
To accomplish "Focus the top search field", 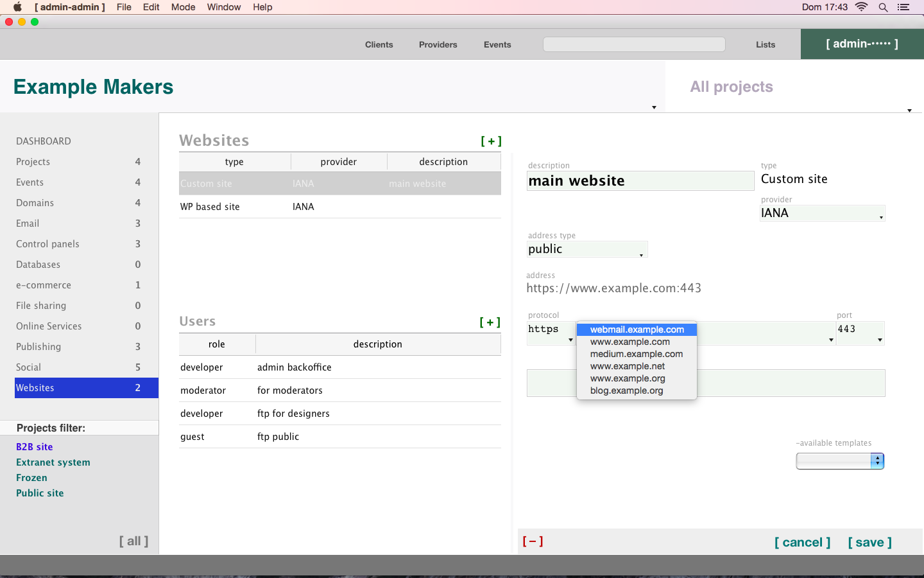I will 634,44.
